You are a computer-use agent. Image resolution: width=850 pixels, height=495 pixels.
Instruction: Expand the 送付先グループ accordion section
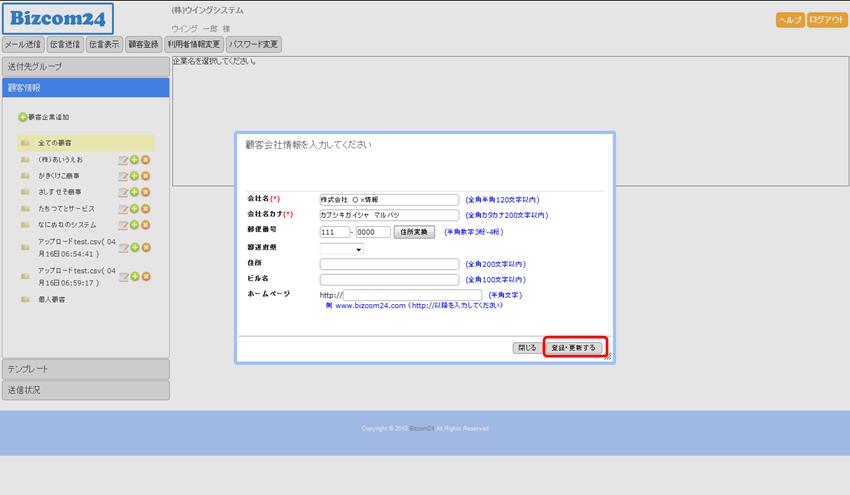click(85, 67)
